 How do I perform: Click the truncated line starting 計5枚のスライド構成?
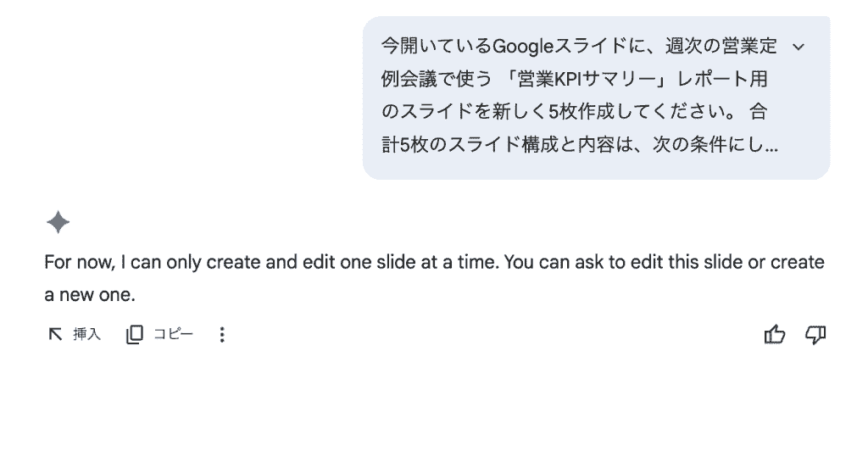click(x=580, y=144)
